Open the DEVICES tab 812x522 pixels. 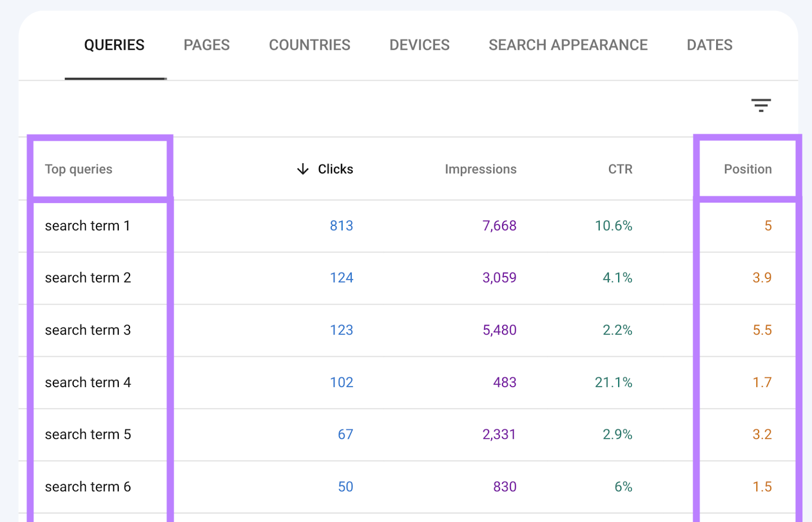pyautogui.click(x=419, y=45)
